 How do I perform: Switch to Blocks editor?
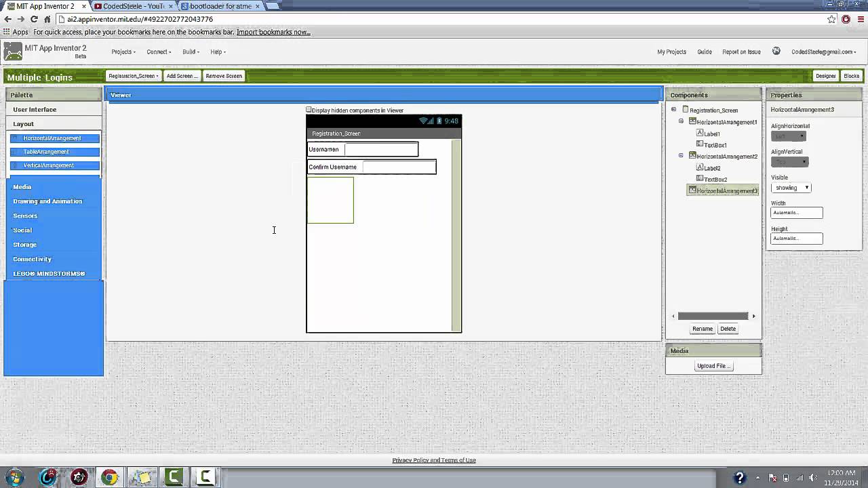852,76
